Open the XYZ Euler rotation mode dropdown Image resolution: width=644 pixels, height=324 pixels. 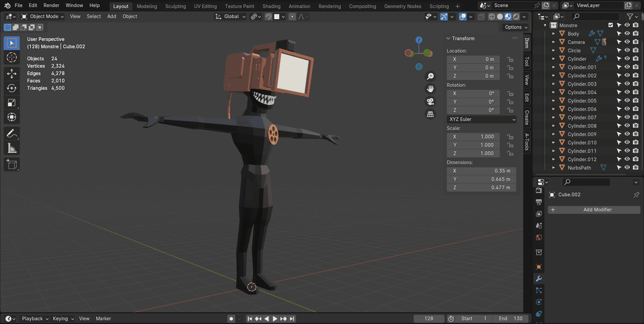pos(481,119)
